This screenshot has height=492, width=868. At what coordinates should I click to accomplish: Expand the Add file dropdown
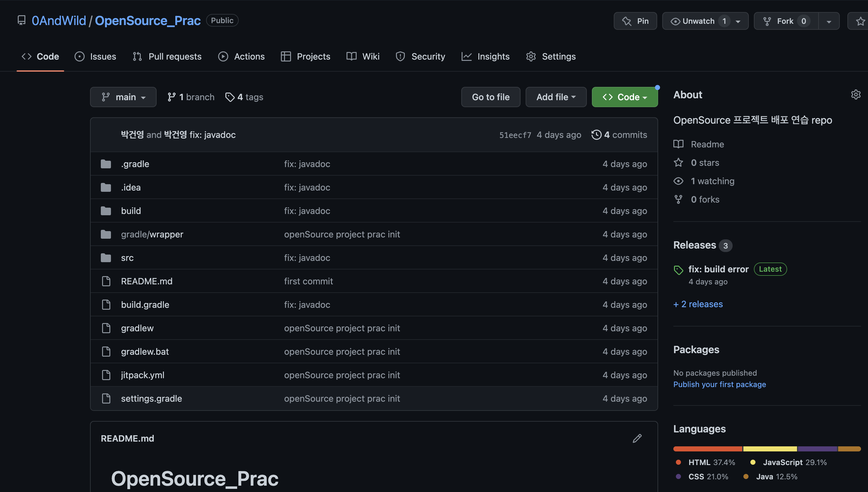click(556, 97)
